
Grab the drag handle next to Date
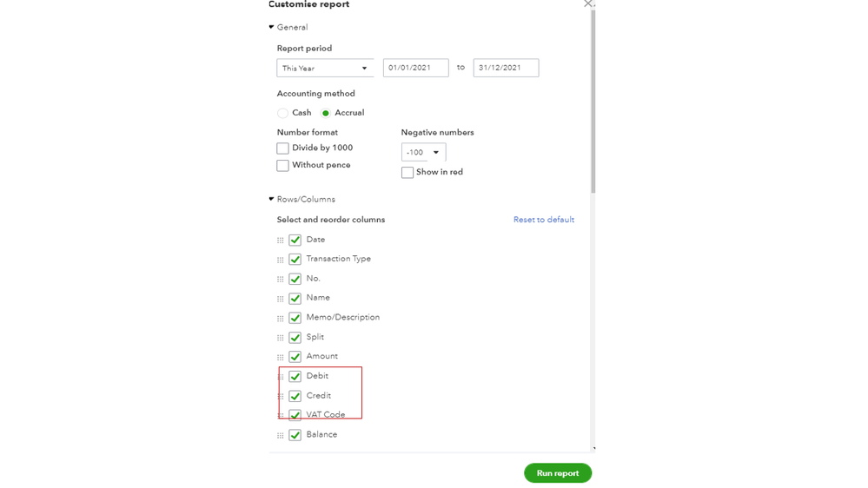tap(281, 241)
